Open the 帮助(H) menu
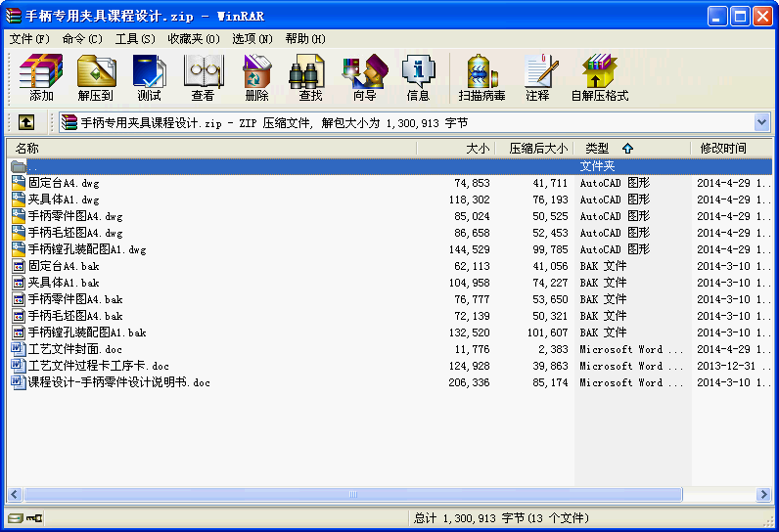This screenshot has height=532, width=779. pyautogui.click(x=305, y=39)
